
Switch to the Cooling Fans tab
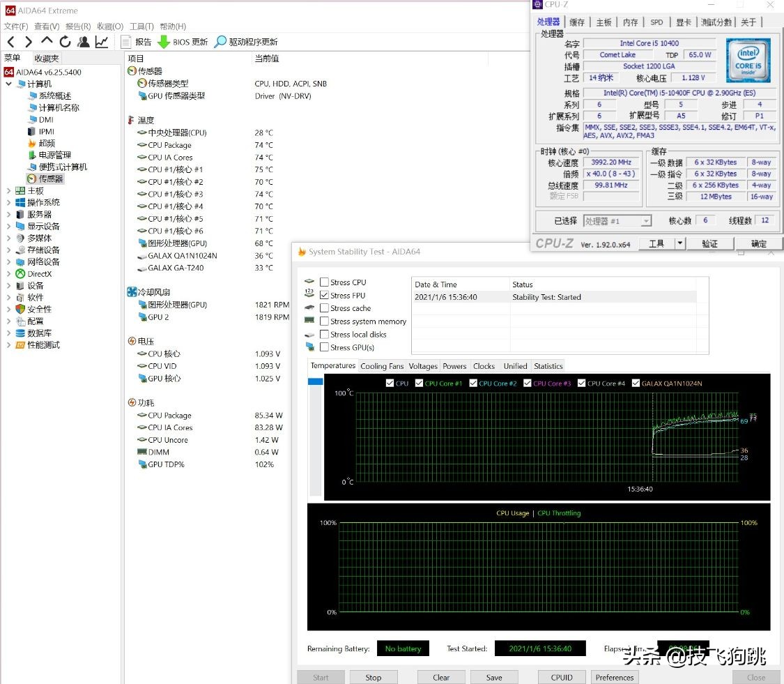tap(382, 366)
